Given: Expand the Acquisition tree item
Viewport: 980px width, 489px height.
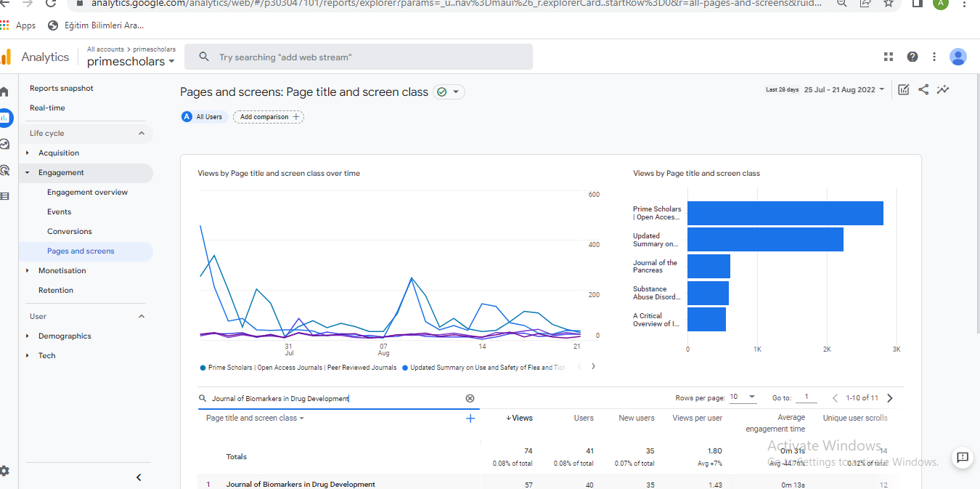Looking at the screenshot, I should [28, 153].
